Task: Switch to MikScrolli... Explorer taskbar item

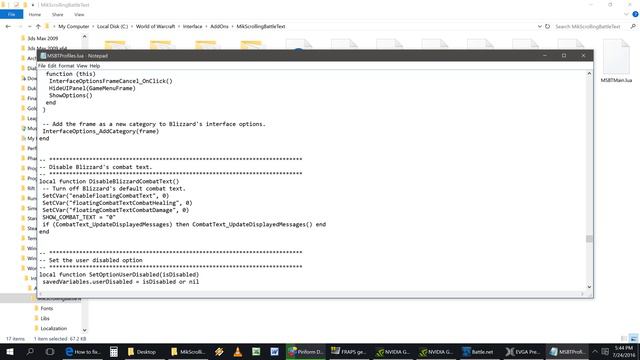Action: pyautogui.click(x=188, y=351)
